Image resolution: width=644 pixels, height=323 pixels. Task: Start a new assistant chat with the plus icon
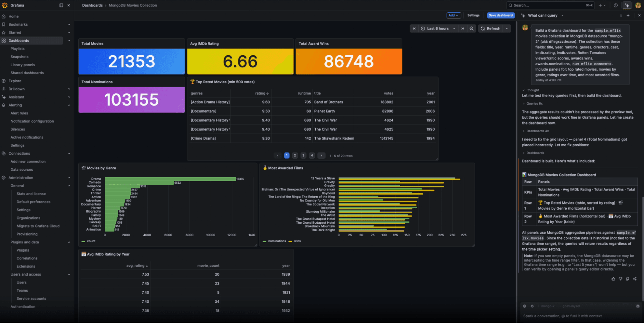pyautogui.click(x=628, y=15)
